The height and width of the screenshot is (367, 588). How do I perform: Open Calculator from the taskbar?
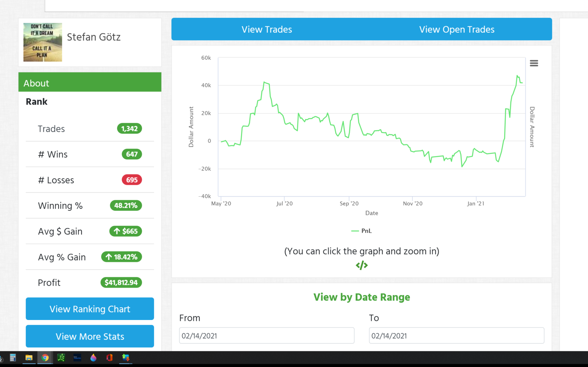coord(13,357)
